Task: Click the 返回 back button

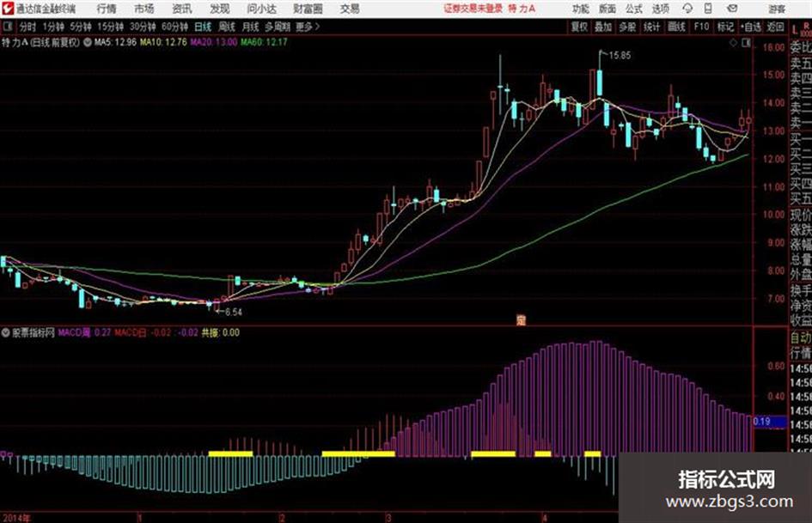Action: click(775, 27)
